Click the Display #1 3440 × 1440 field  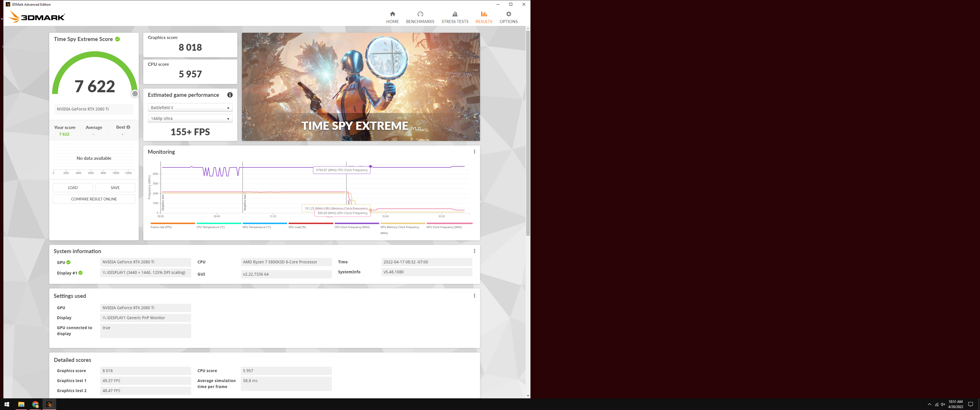coord(146,273)
